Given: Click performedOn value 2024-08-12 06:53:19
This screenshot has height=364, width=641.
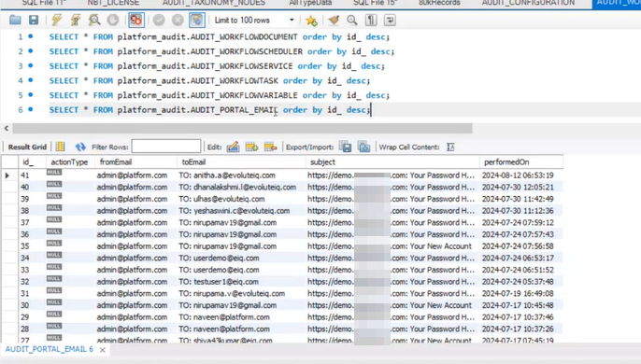Looking at the screenshot, I should pyautogui.click(x=521, y=175).
